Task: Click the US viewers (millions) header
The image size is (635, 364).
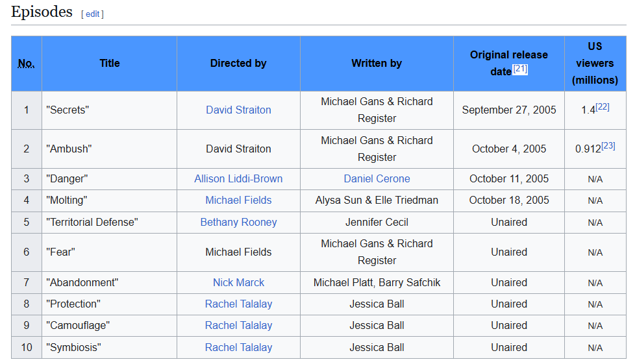Action: 595,63
